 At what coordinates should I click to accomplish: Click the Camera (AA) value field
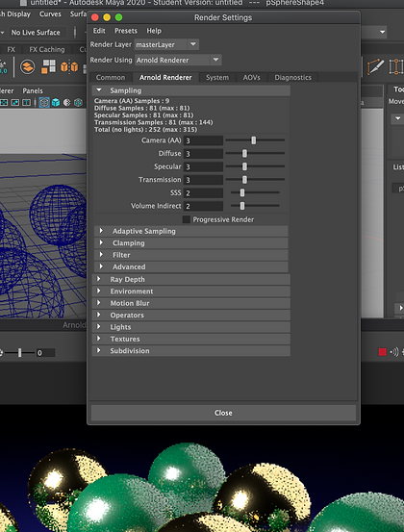click(203, 140)
